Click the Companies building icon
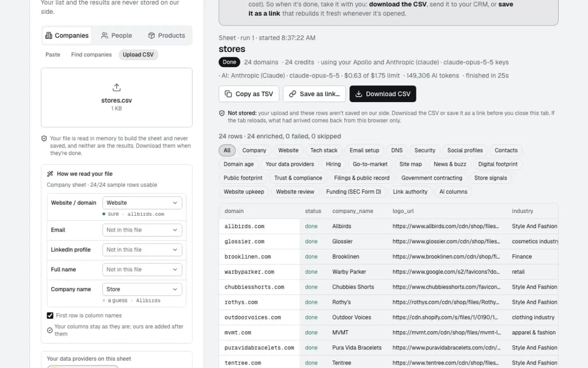The height and width of the screenshot is (368, 588). click(x=49, y=35)
